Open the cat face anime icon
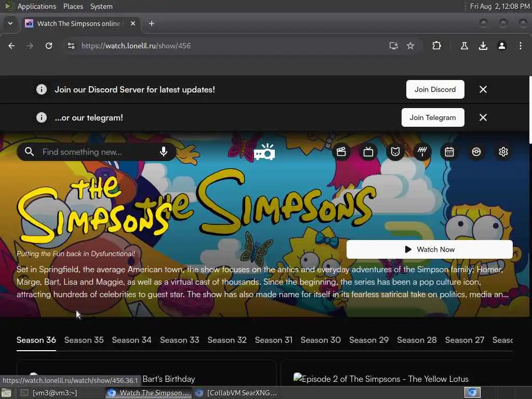Screen dimensions: 532x399 (x=395, y=152)
